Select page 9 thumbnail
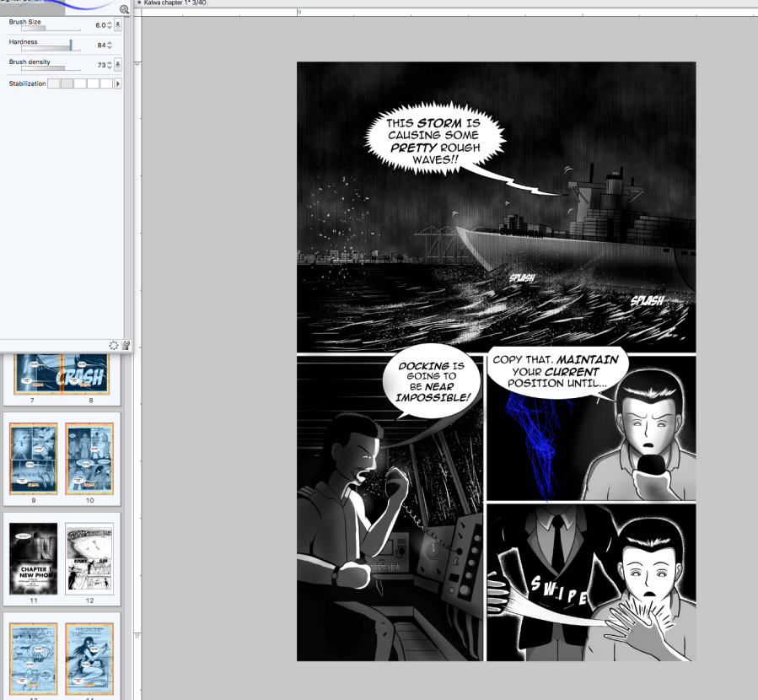This screenshot has height=700, width=758. pyautogui.click(x=33, y=458)
